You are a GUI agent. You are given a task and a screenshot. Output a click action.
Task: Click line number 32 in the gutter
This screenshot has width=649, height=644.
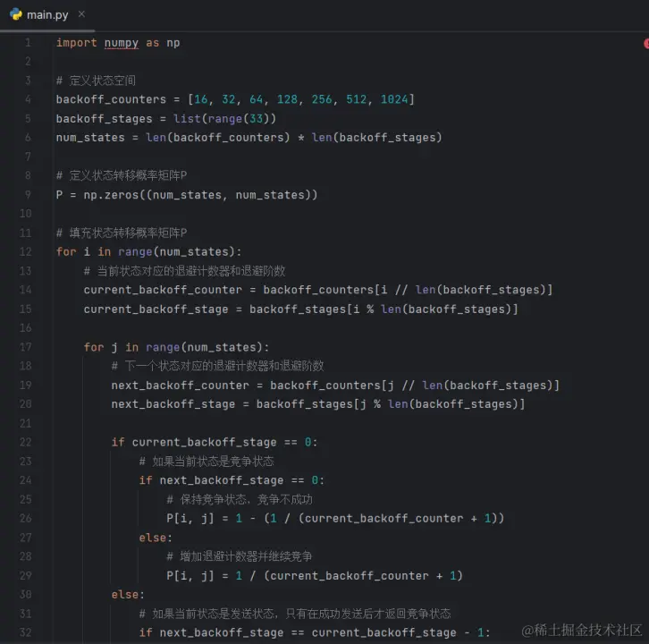click(x=25, y=632)
